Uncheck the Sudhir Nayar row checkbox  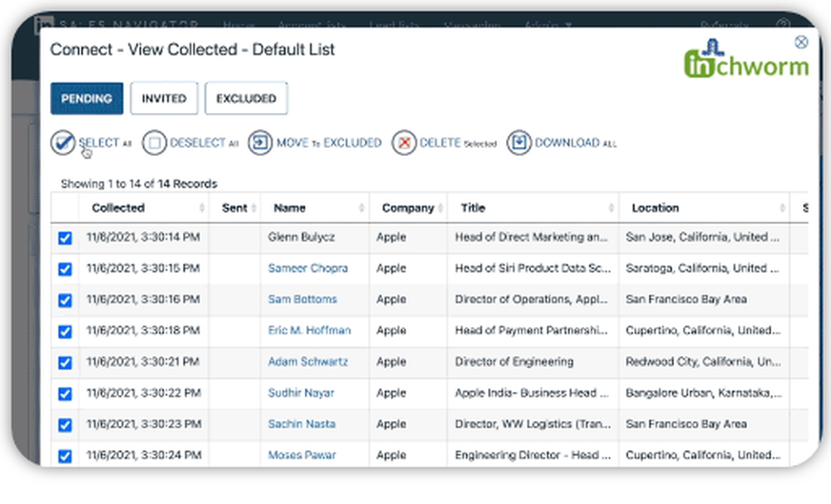click(65, 394)
